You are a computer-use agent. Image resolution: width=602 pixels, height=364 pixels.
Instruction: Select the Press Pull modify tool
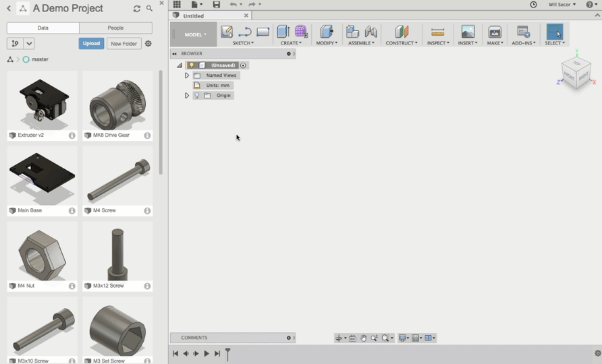click(x=327, y=32)
